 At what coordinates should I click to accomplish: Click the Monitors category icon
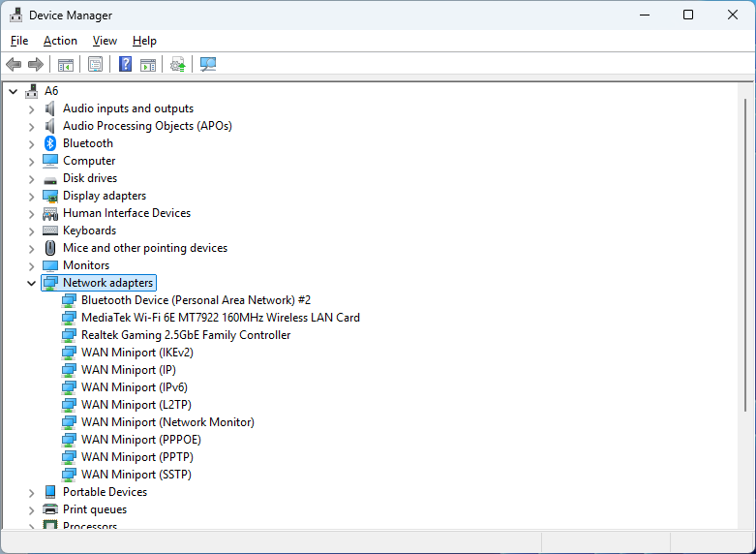pyautogui.click(x=50, y=265)
